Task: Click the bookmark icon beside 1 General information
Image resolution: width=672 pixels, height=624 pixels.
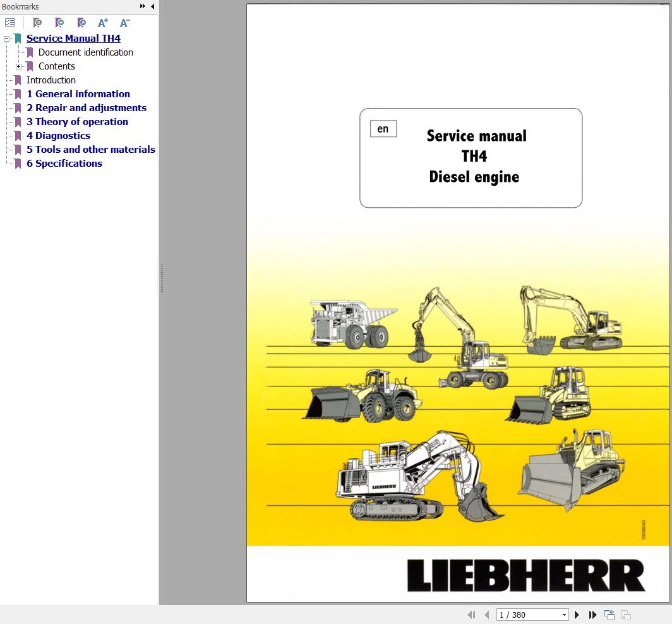Action: tap(18, 94)
